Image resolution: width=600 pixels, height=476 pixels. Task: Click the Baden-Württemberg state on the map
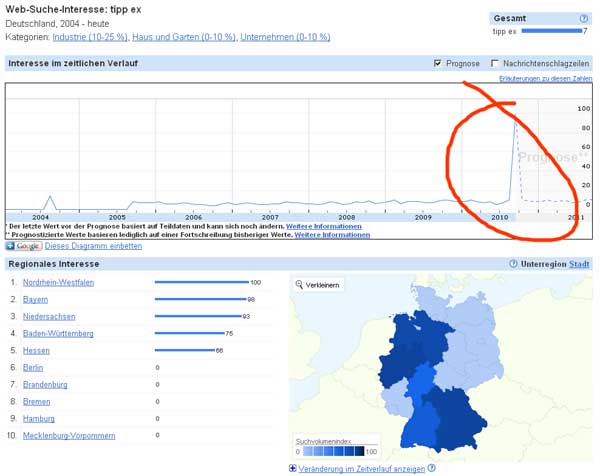coord(419,427)
